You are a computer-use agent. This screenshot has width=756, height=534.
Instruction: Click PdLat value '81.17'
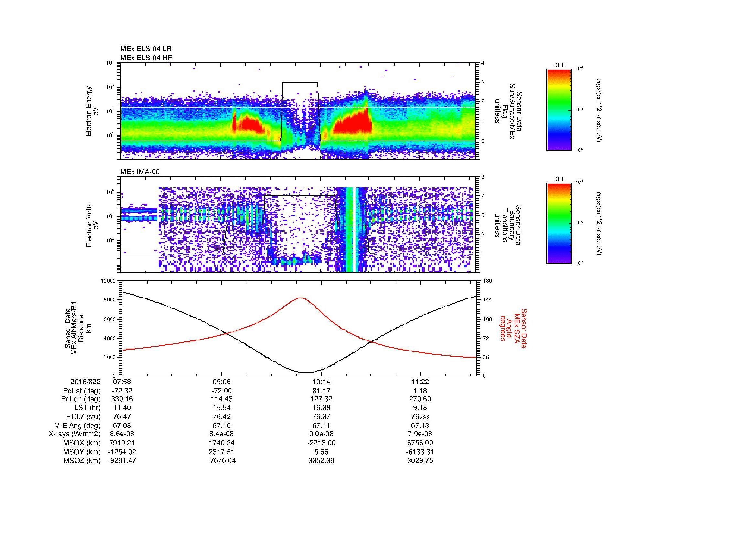tap(321, 391)
